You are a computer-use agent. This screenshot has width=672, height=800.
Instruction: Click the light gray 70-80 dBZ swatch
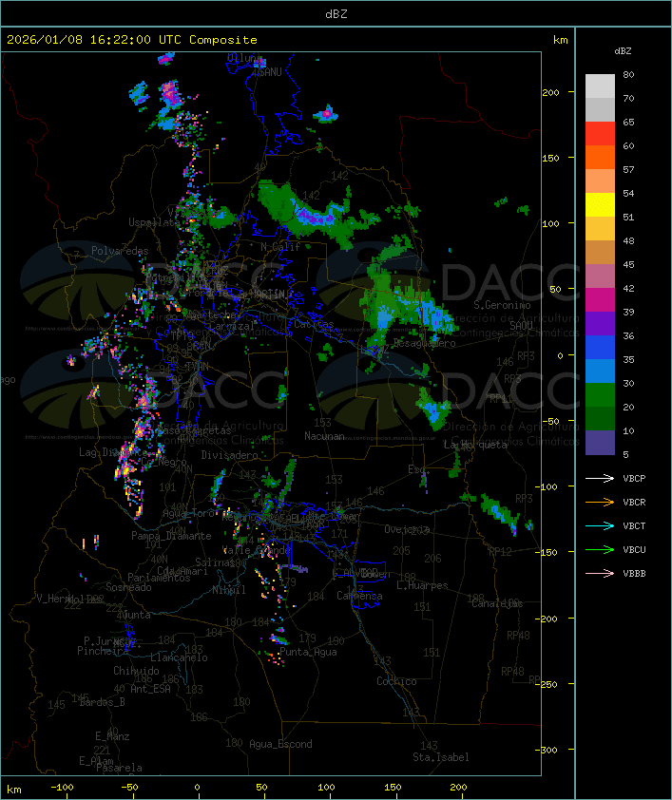(600, 86)
